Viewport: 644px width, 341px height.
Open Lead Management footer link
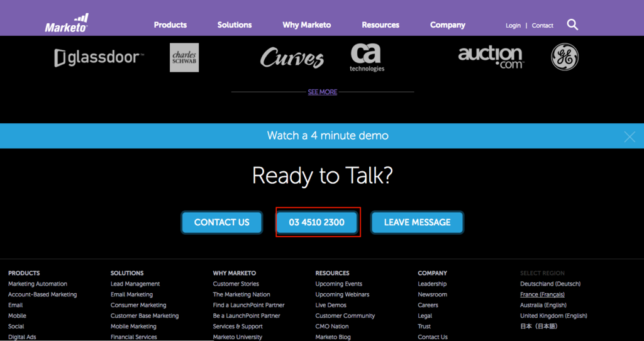tap(135, 284)
